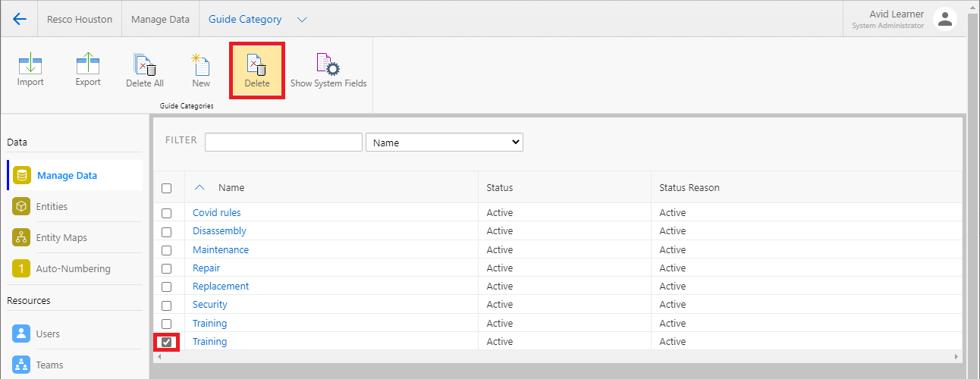Image resolution: width=980 pixels, height=379 pixels.
Task: Click the Delete All icon
Action: pos(144,66)
